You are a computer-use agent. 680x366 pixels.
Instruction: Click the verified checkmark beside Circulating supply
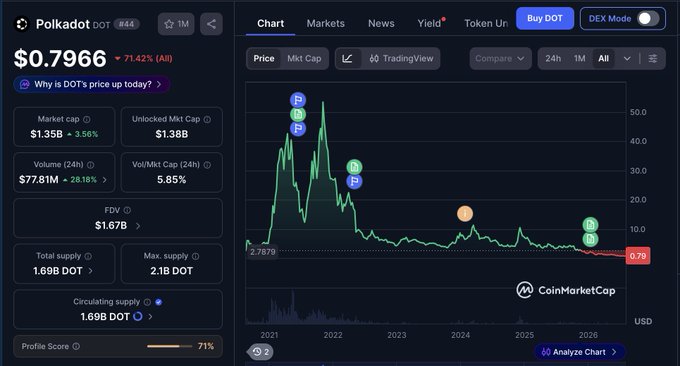point(159,302)
